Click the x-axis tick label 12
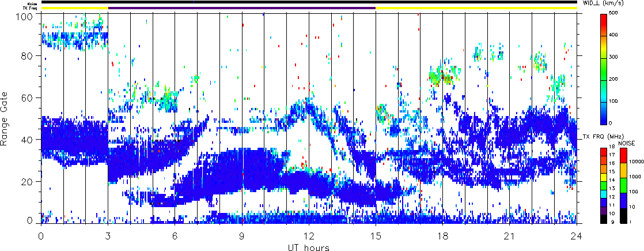This screenshot has width=644, height=251. (309, 236)
